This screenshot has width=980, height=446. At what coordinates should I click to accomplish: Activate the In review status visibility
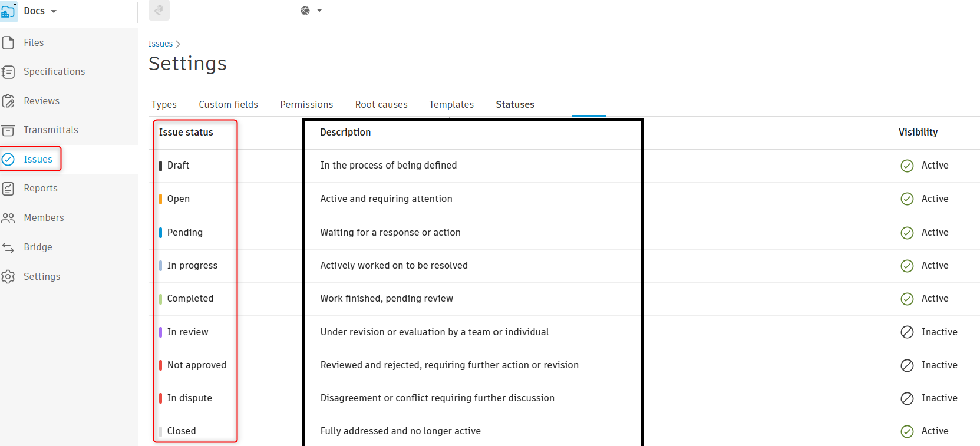[907, 332]
